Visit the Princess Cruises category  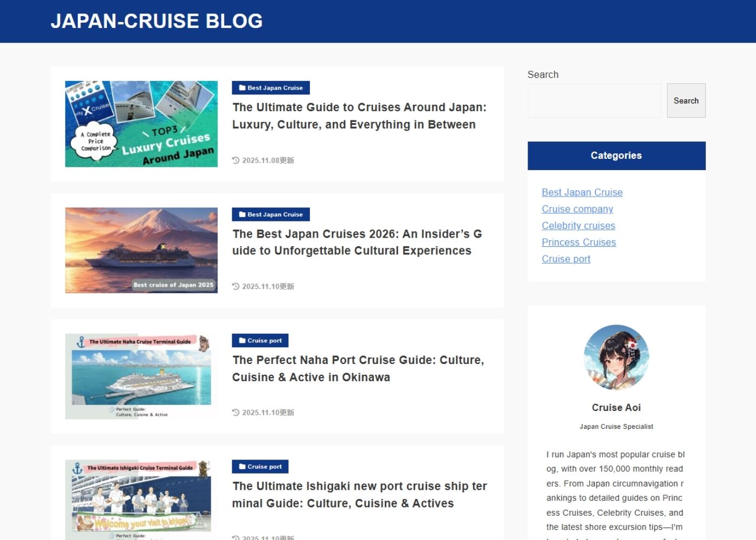point(579,242)
